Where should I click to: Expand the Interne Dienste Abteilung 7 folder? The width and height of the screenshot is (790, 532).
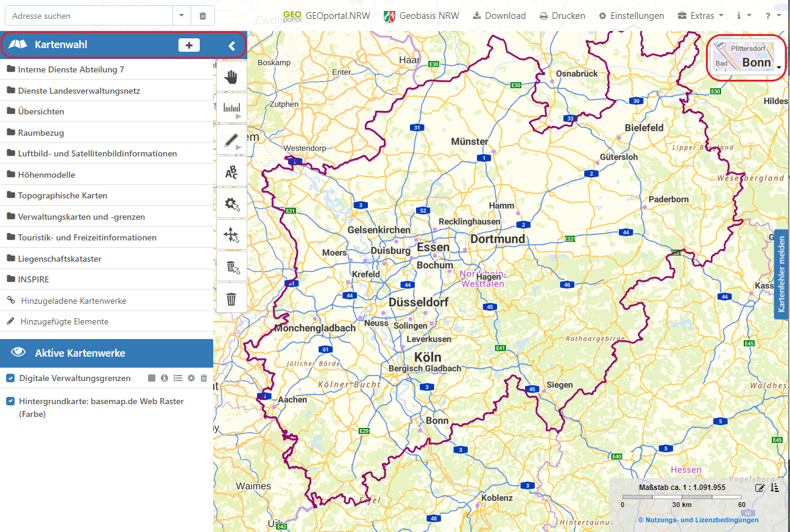(x=107, y=69)
